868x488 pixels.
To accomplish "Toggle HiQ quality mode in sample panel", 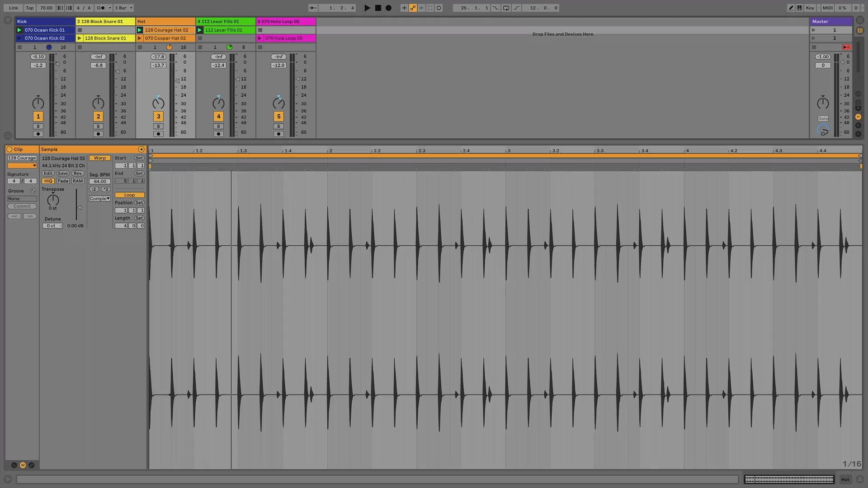I will (x=47, y=181).
